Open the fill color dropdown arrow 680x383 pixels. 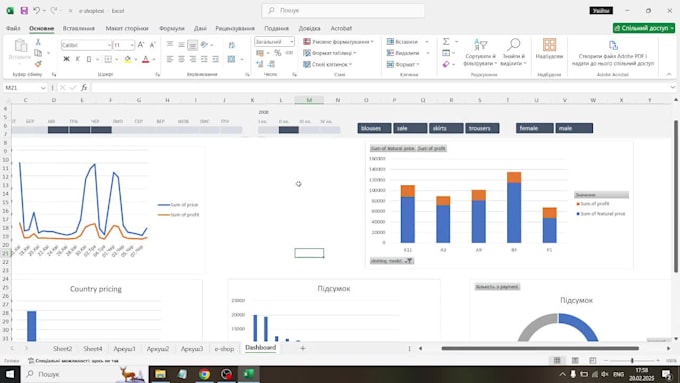(x=136, y=59)
